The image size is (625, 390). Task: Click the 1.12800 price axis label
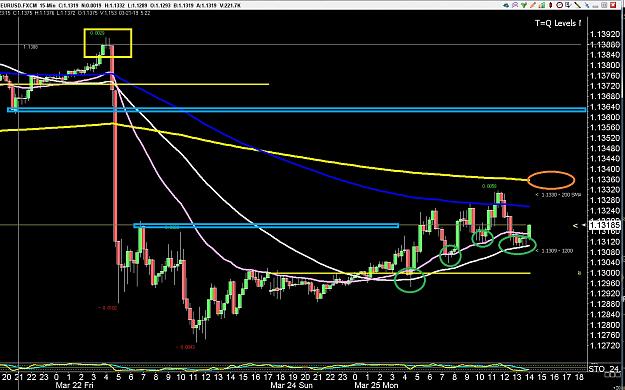[x=604, y=325]
